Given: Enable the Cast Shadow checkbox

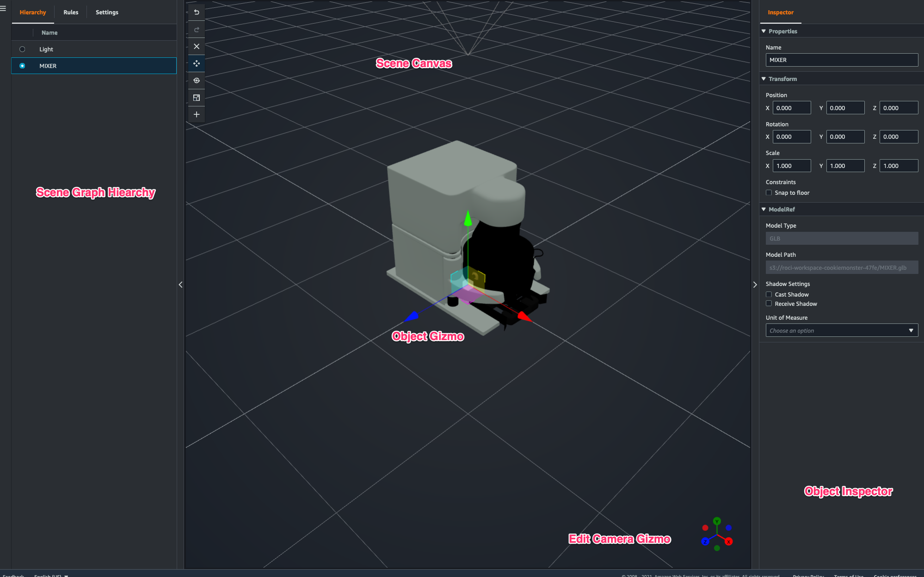Looking at the screenshot, I should click(769, 295).
